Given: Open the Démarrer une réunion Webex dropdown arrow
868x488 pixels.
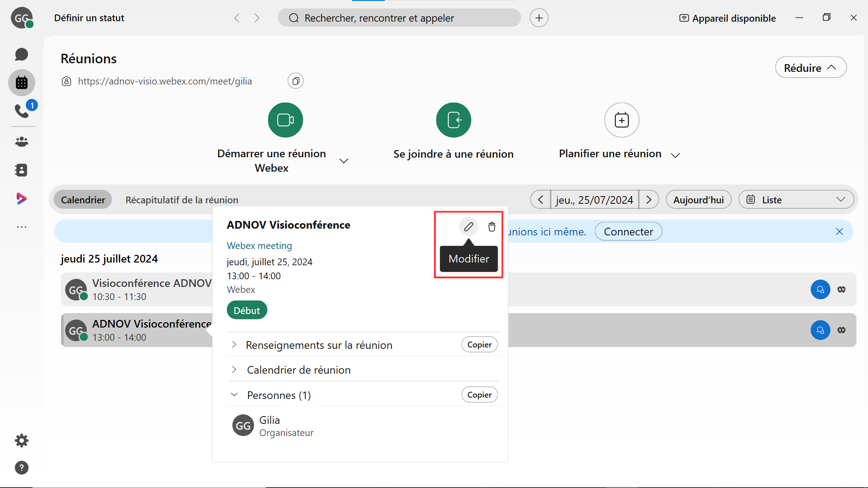Looking at the screenshot, I should (x=344, y=161).
